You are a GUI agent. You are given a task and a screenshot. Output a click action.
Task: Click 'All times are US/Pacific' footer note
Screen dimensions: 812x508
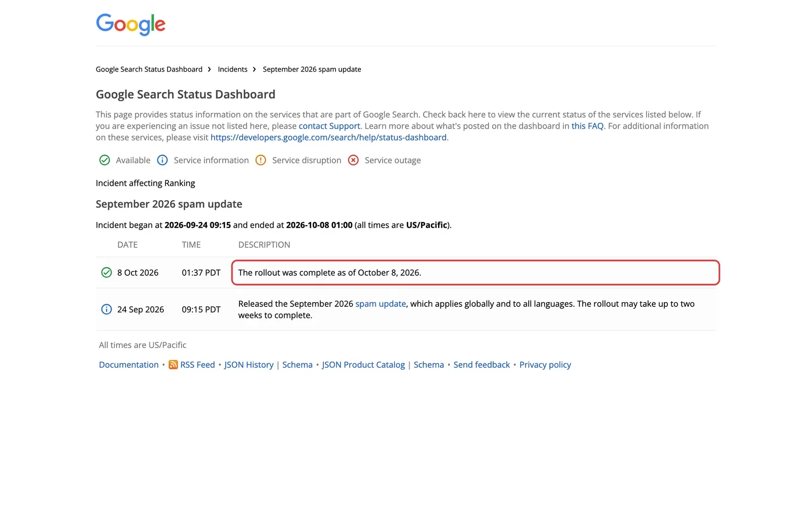[x=143, y=345]
